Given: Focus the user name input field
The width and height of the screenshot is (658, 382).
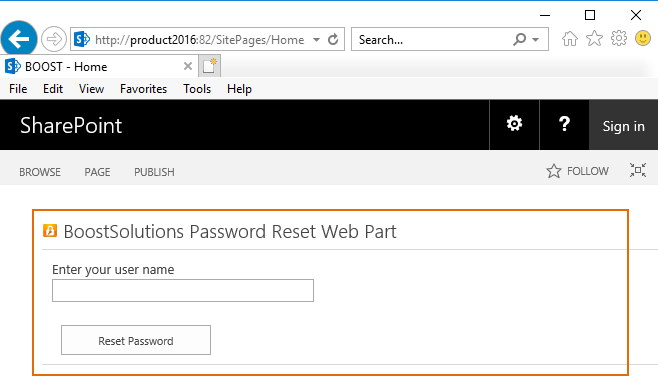Looking at the screenshot, I should (x=183, y=290).
